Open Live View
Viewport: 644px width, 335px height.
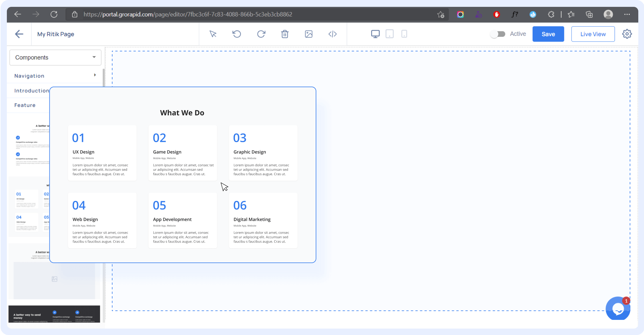pos(593,34)
